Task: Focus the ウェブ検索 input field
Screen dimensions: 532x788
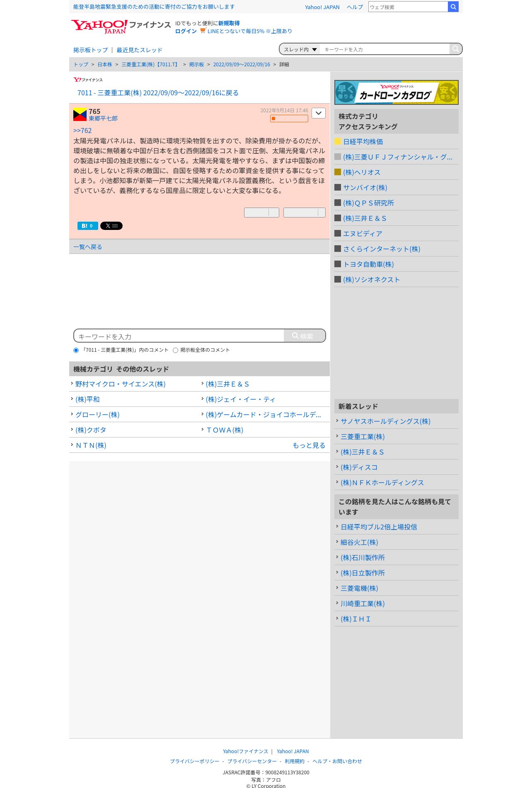Action: coord(408,7)
